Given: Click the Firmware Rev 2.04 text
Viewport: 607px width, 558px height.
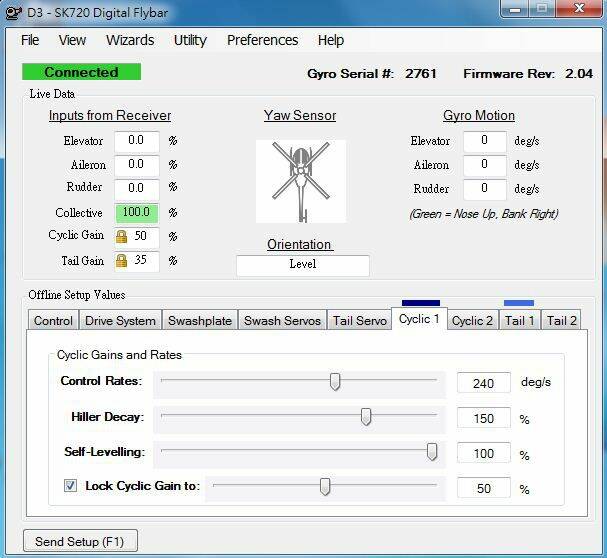Looking at the screenshot, I should pyautogui.click(x=528, y=74).
